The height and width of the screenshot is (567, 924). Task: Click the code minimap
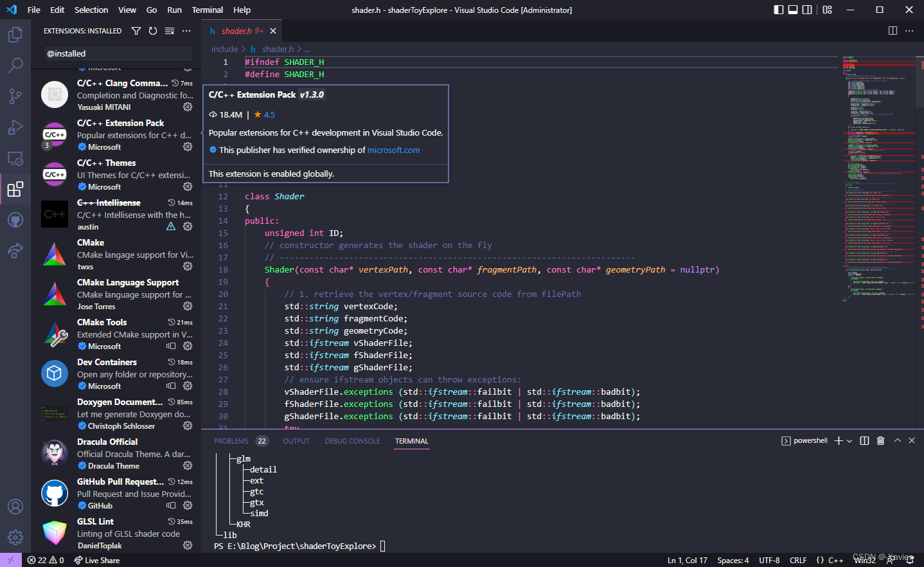pyautogui.click(x=878, y=178)
